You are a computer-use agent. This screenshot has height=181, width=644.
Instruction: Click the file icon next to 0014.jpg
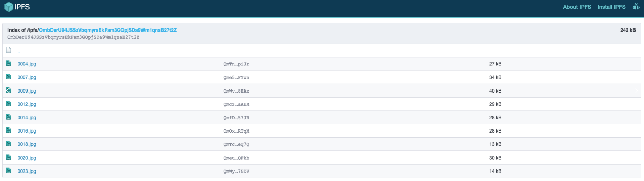coord(8,117)
